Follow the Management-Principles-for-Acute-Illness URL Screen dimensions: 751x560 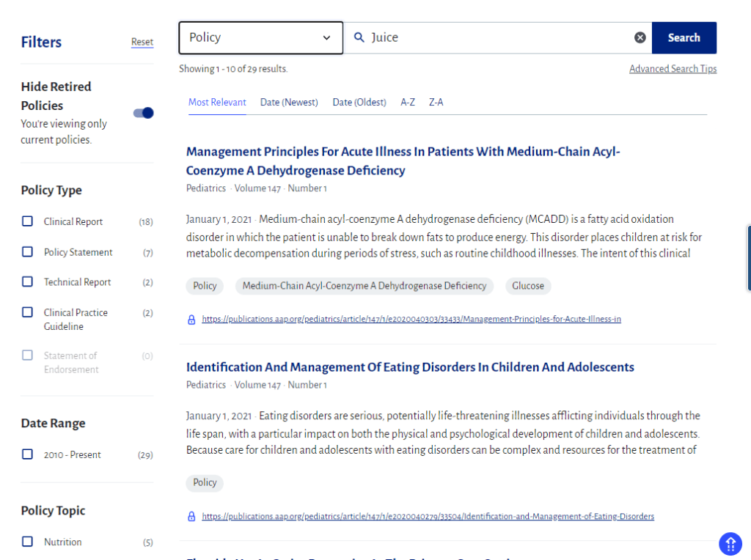(x=411, y=320)
